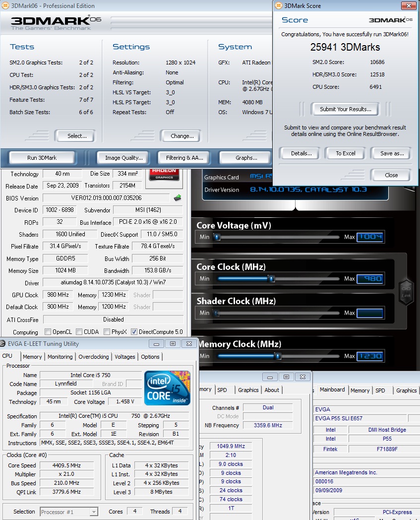Click the Memory Clock value field 1230
Screen dimensions: 420x520
point(370,356)
